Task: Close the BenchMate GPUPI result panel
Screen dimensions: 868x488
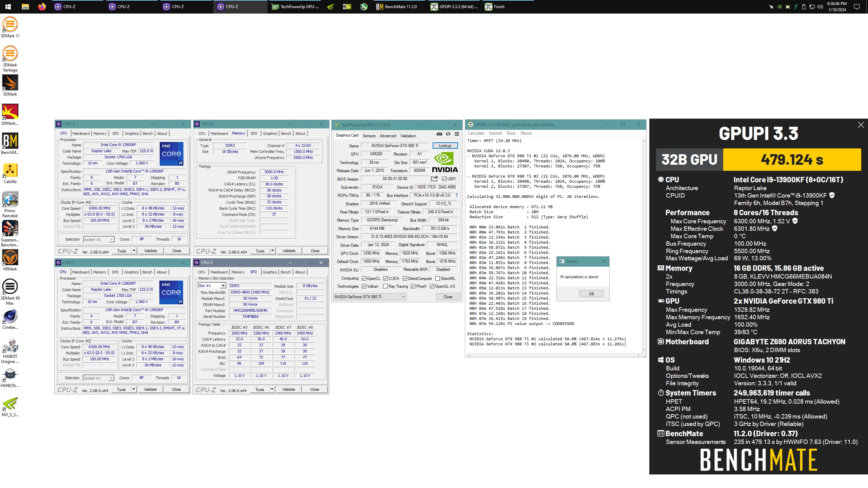Action: (861, 125)
